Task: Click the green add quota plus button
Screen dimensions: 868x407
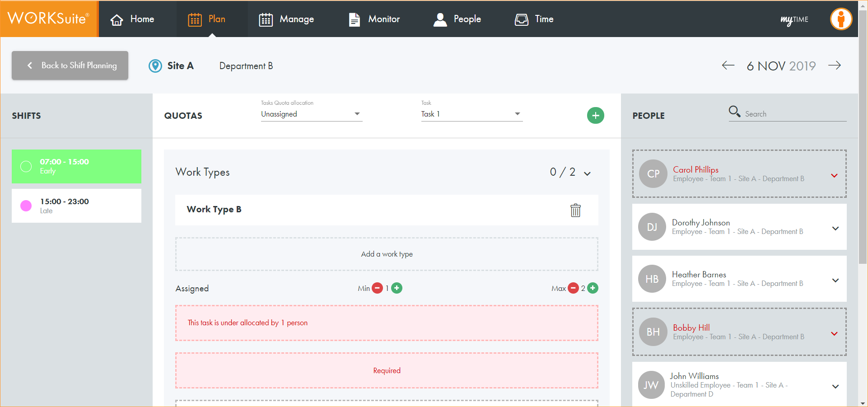Action: [x=595, y=116]
